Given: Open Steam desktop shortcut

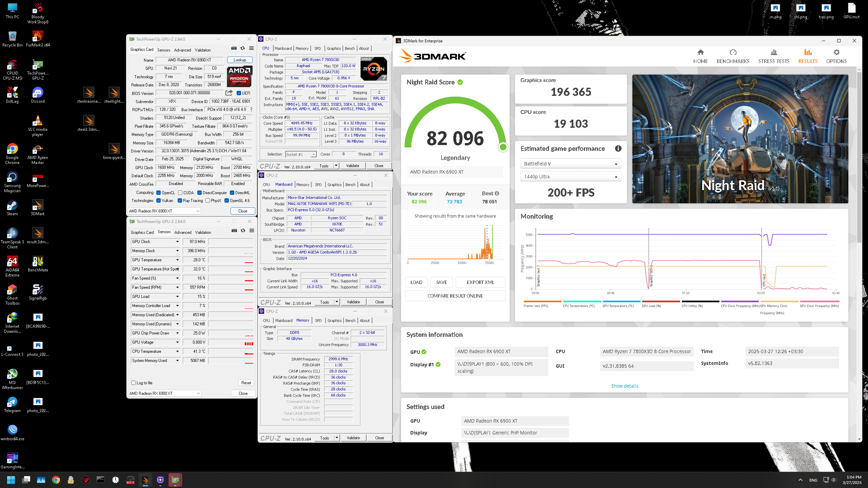Looking at the screenshot, I should (x=12, y=207).
